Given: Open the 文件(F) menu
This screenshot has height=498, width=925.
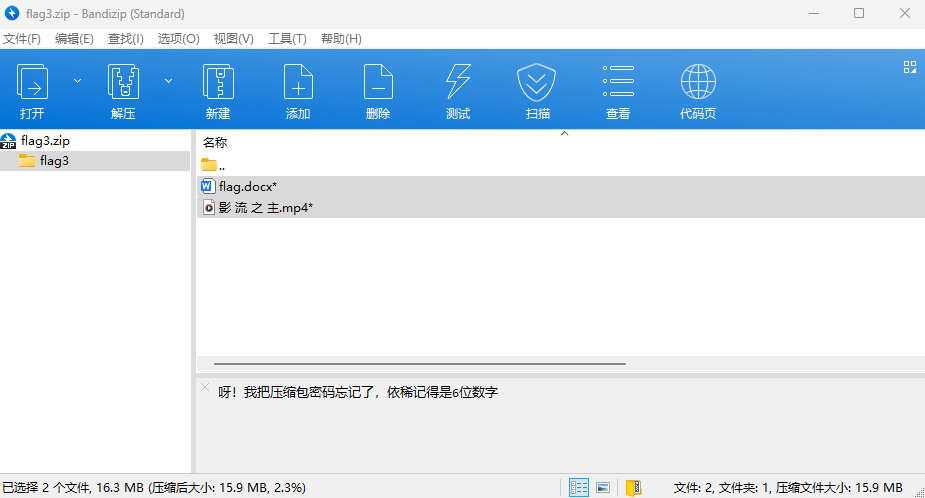Looking at the screenshot, I should click(x=22, y=39).
